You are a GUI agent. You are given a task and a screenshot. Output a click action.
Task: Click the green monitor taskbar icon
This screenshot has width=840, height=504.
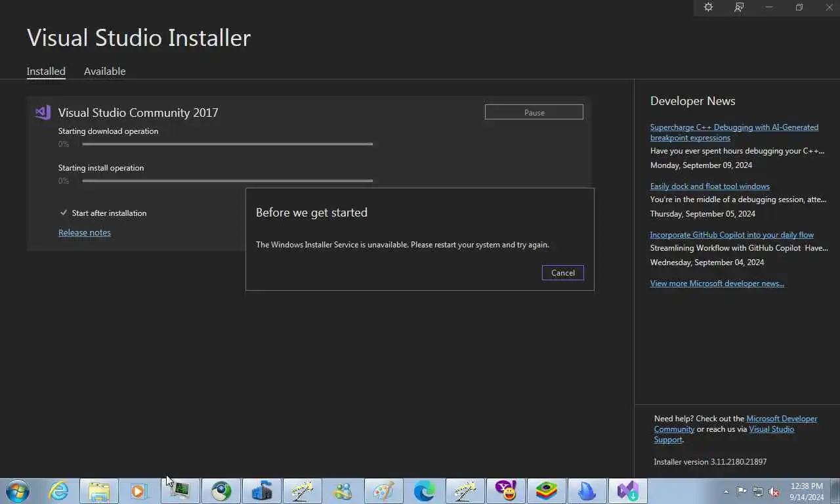[180, 491]
